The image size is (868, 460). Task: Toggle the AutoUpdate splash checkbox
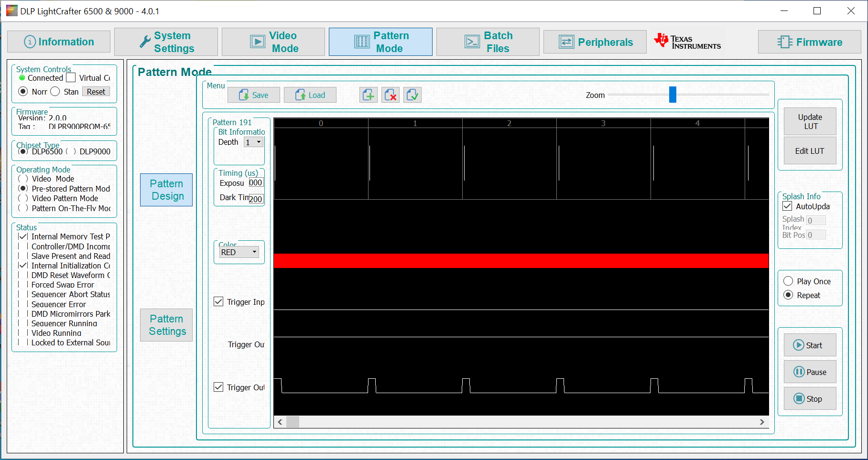click(787, 206)
